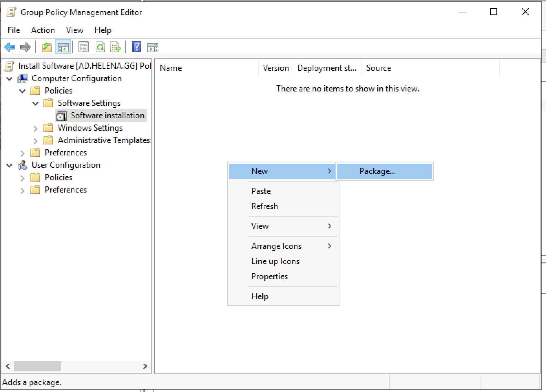Collapse the User Configuration node
The width and height of the screenshot is (546, 392).
coord(10,165)
